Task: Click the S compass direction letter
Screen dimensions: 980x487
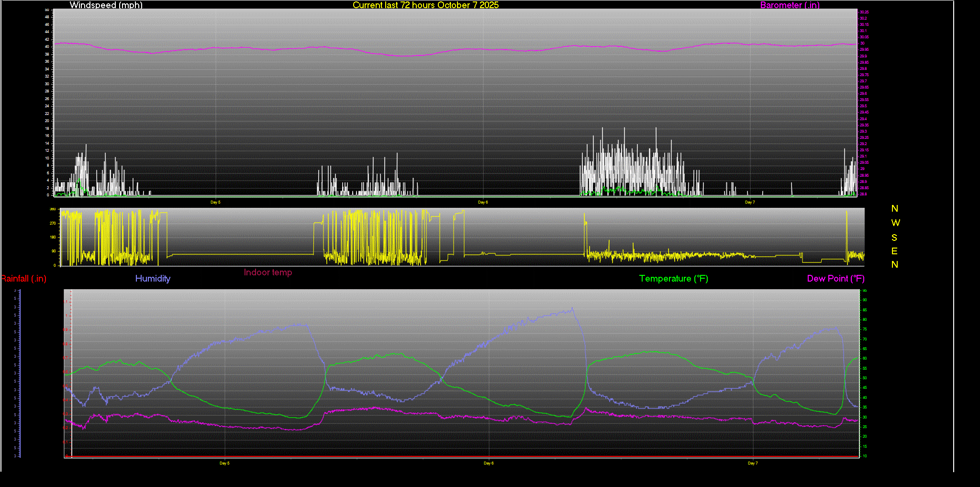Action: click(x=894, y=238)
